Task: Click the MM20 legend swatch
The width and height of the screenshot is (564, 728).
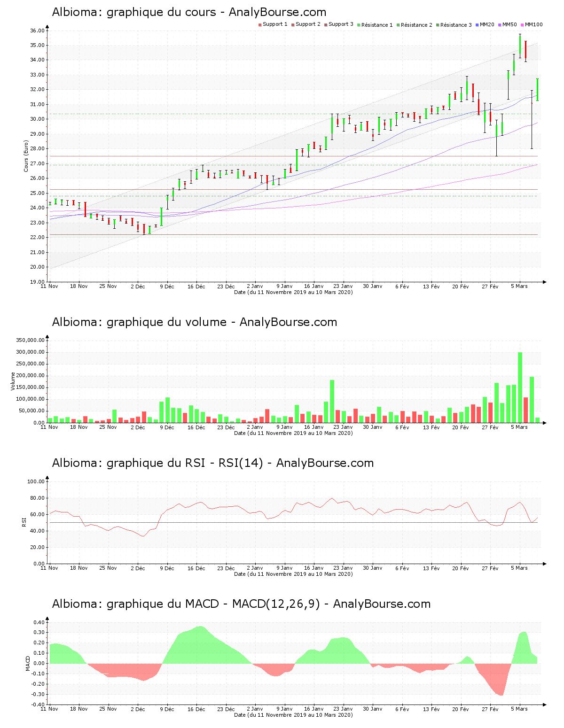Action: (x=477, y=25)
